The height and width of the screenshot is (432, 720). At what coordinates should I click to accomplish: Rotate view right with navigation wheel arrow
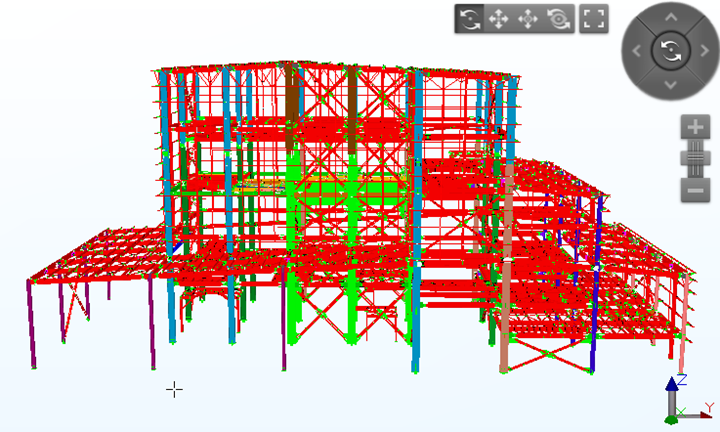(705, 51)
